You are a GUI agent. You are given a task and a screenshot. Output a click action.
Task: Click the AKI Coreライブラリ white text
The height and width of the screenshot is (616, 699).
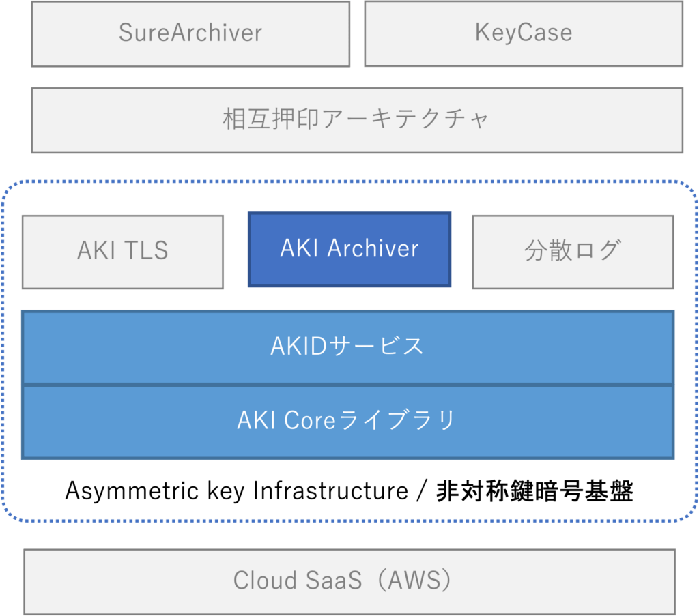click(x=346, y=420)
